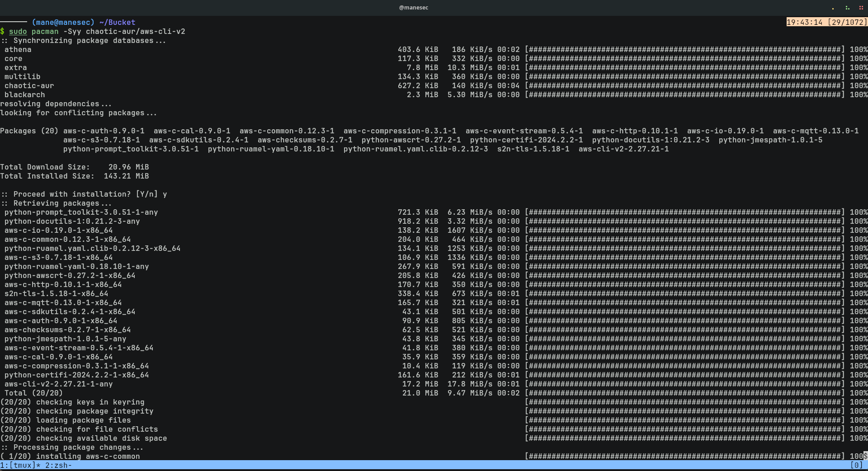868x471 pixels.
Task: Click chaotic-aur/aws-cli-v2 in the command line
Action: click(135, 31)
